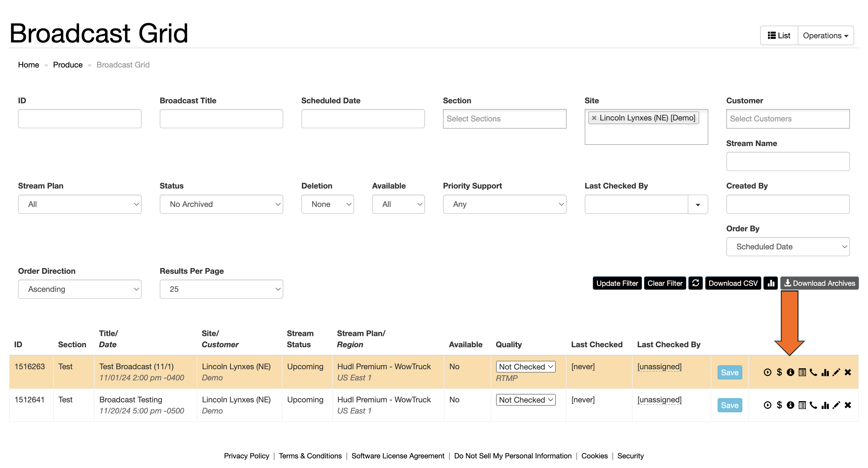Open Order By dropdown
The width and height of the screenshot is (868, 468).
click(788, 247)
